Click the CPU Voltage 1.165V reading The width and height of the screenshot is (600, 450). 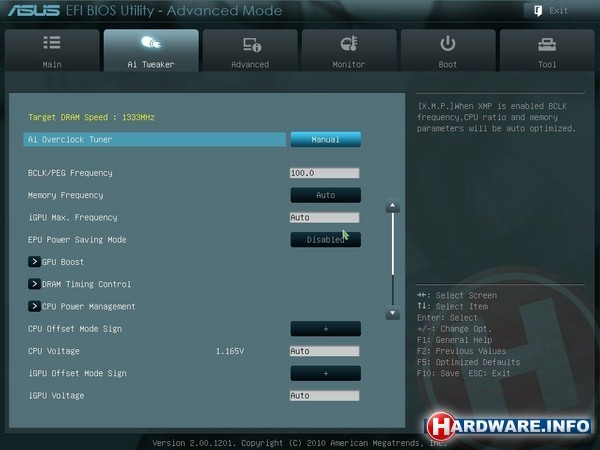(230, 351)
